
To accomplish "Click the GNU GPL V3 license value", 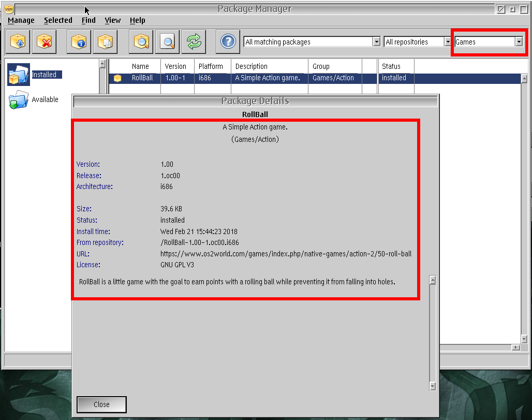I will (x=177, y=265).
